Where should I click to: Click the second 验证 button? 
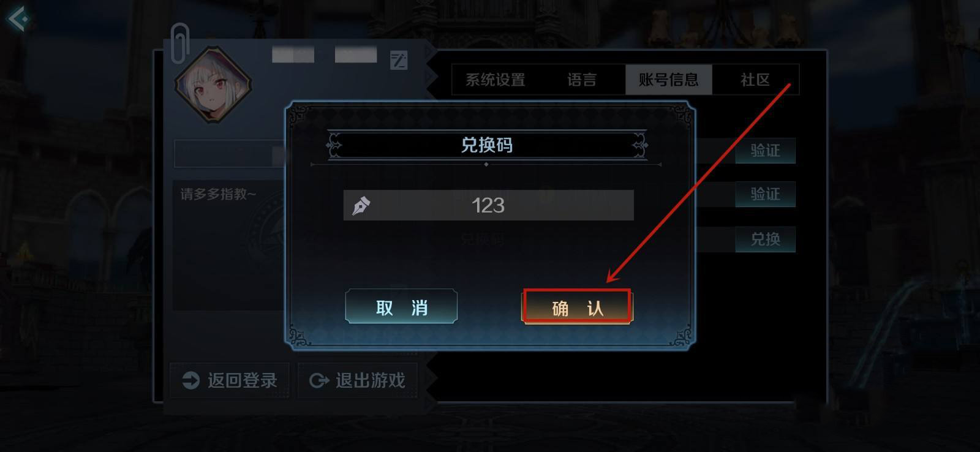coord(765,194)
